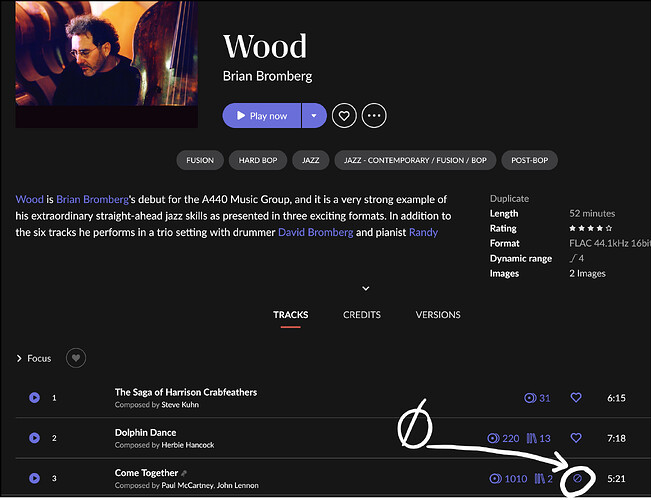Toggle the favorites filter heart beside Focus
The image size is (651, 500).
pos(76,358)
